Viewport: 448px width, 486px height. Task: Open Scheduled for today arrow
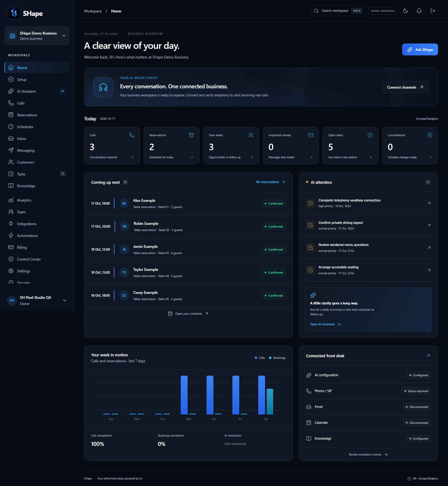click(192, 157)
